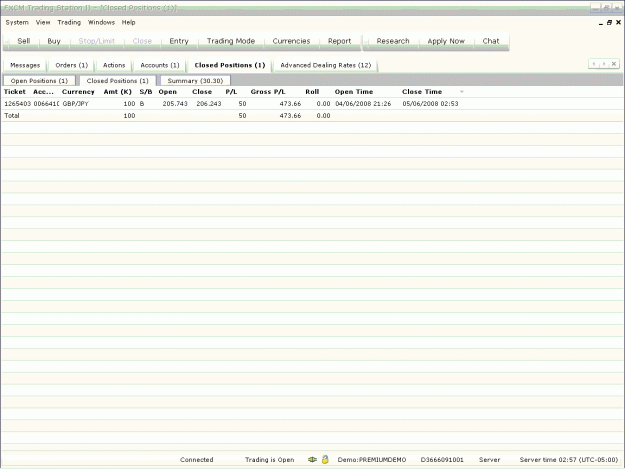Sort by the Amt (K) column header
625x469 pixels.
click(x=118, y=92)
